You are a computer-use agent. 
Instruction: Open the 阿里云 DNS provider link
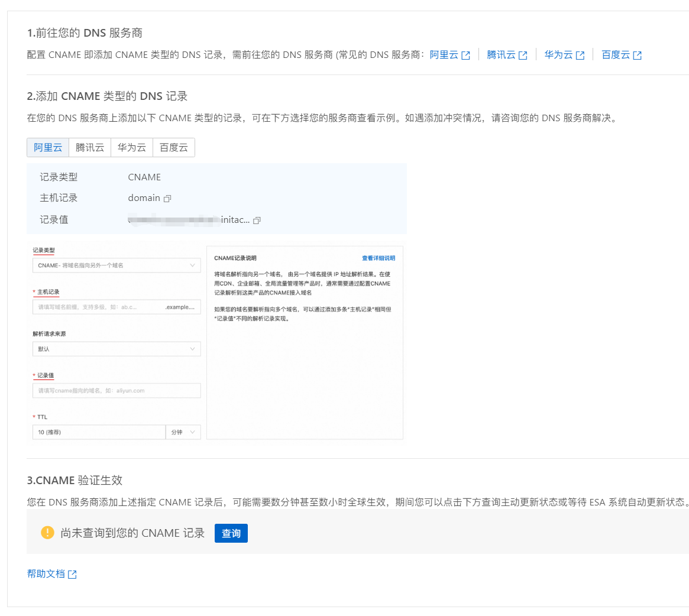point(444,55)
